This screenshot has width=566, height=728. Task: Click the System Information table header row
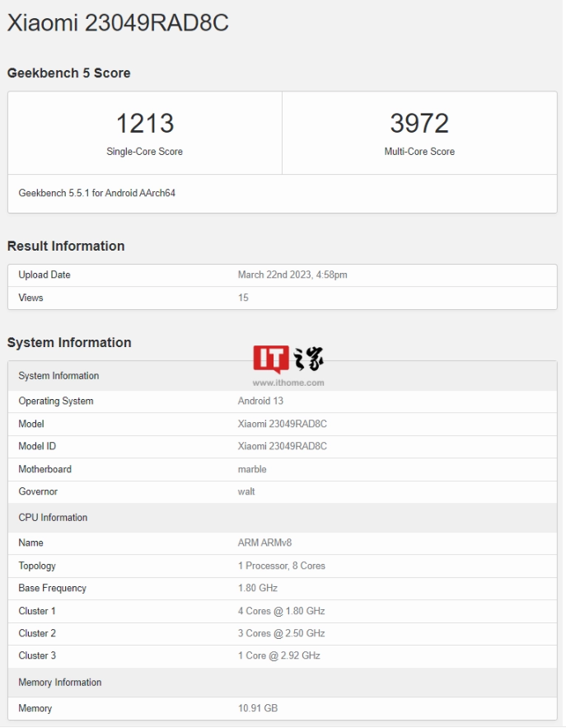click(283, 376)
